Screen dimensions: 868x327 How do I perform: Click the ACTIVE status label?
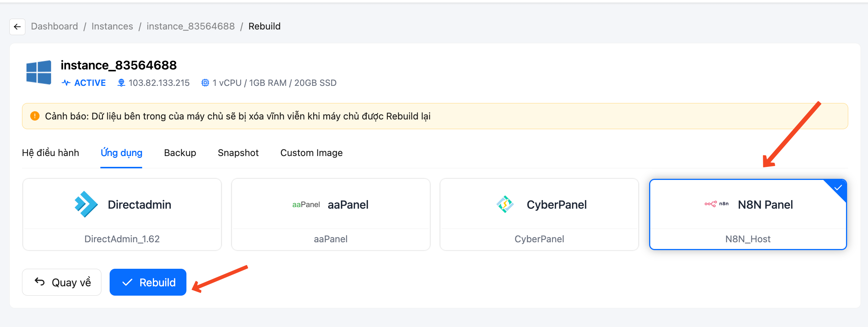coord(90,83)
